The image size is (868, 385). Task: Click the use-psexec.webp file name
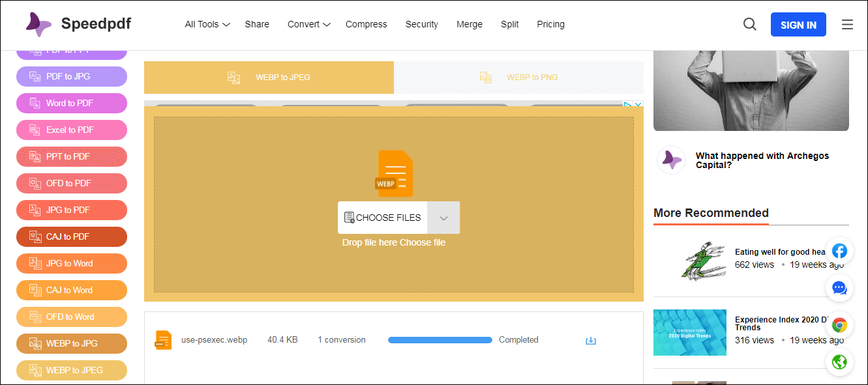point(215,340)
